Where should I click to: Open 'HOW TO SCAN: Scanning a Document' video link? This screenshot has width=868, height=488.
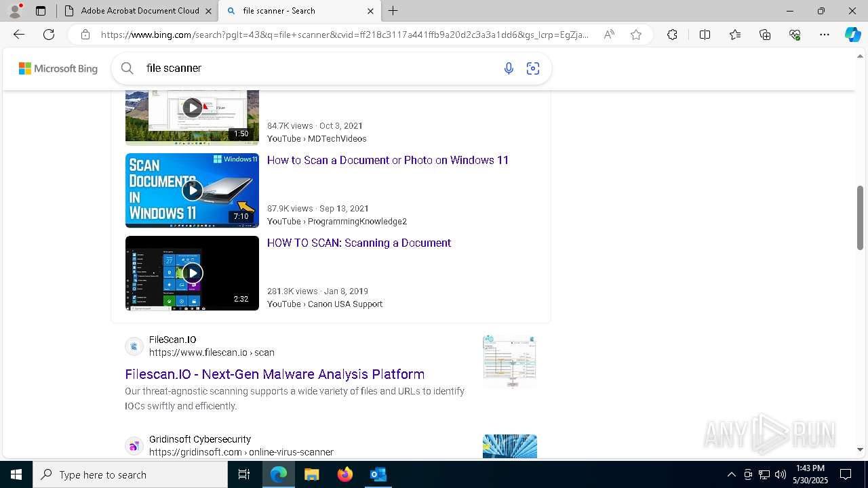pos(359,243)
